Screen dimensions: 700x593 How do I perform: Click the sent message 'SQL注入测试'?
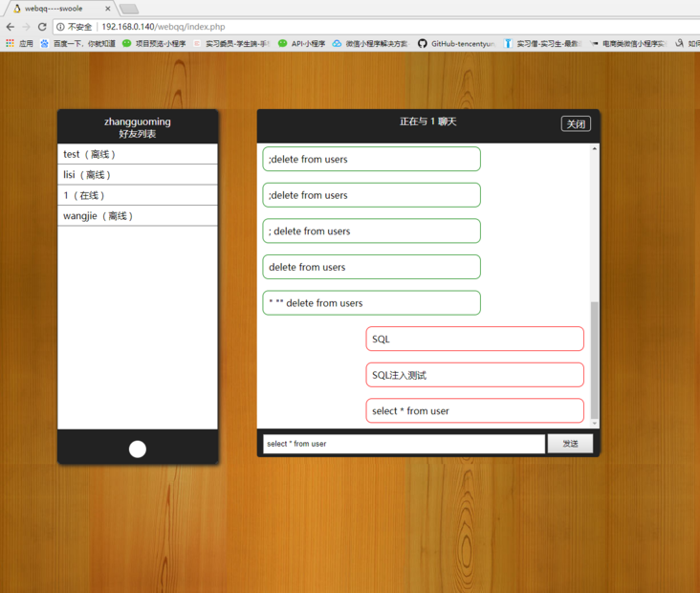click(474, 375)
